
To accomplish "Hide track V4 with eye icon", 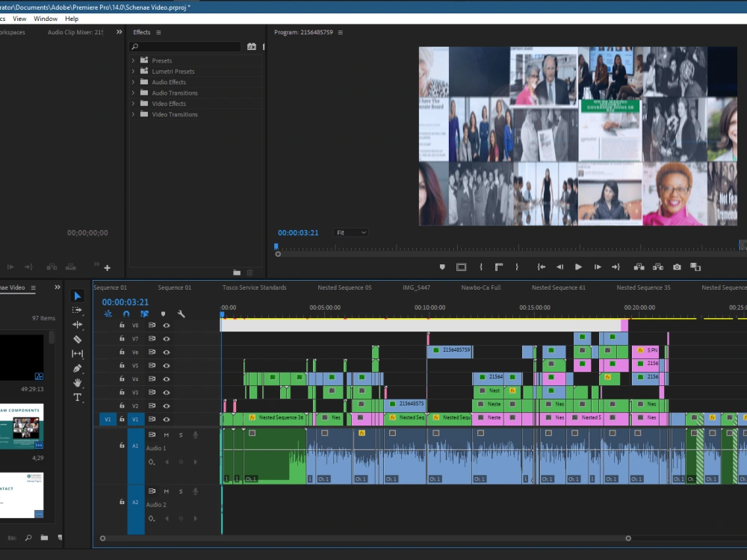I will click(167, 379).
